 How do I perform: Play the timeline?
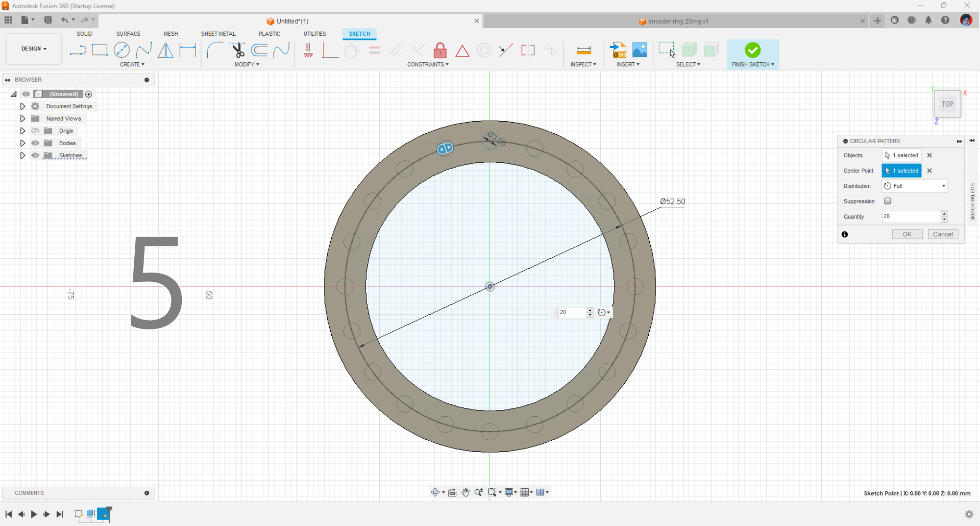[34, 514]
